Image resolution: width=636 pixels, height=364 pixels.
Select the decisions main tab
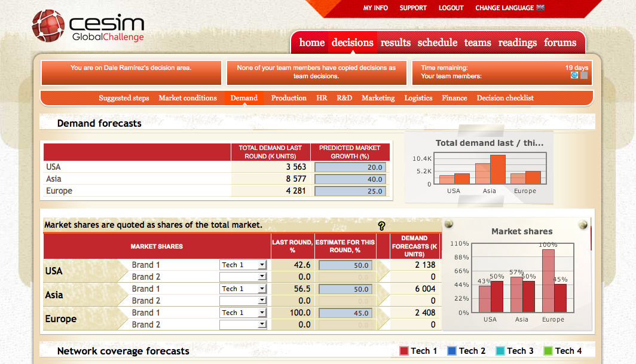click(352, 42)
